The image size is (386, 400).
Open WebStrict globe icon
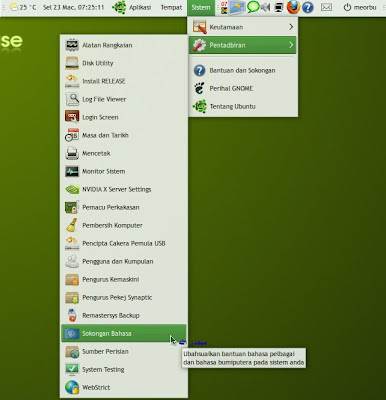72,387
